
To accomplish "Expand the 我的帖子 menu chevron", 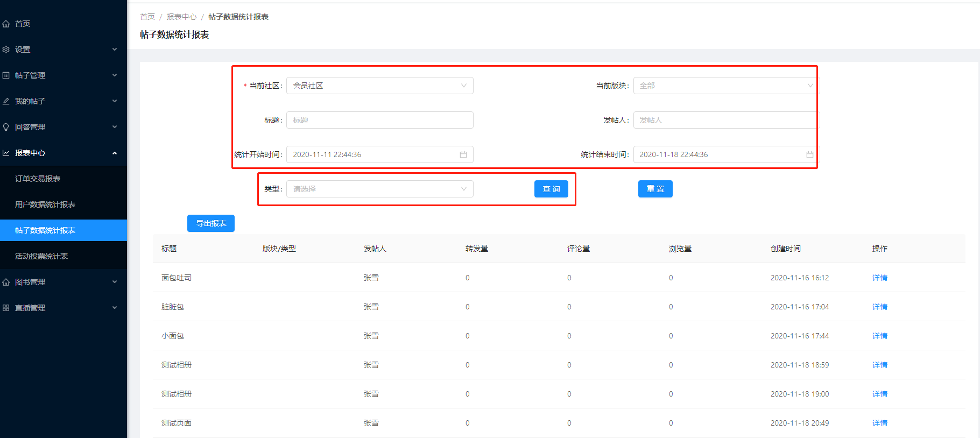I will click(x=115, y=101).
